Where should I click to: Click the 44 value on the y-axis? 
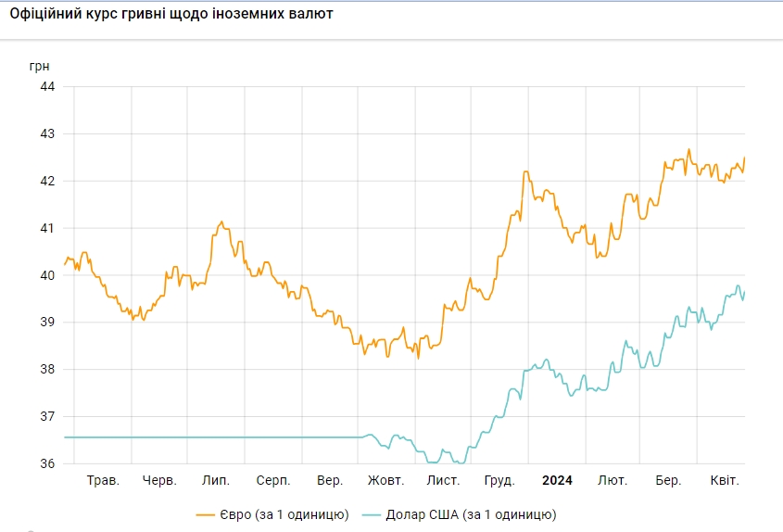click(x=46, y=86)
